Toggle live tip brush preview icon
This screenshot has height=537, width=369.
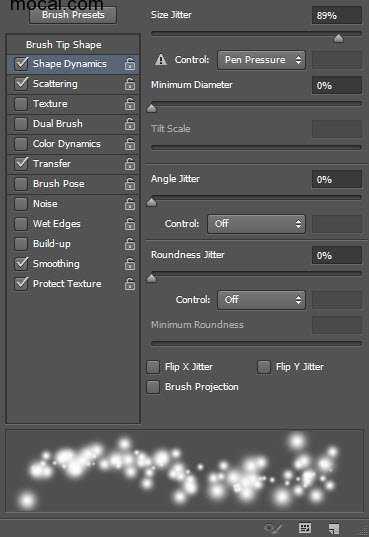(x=273, y=528)
